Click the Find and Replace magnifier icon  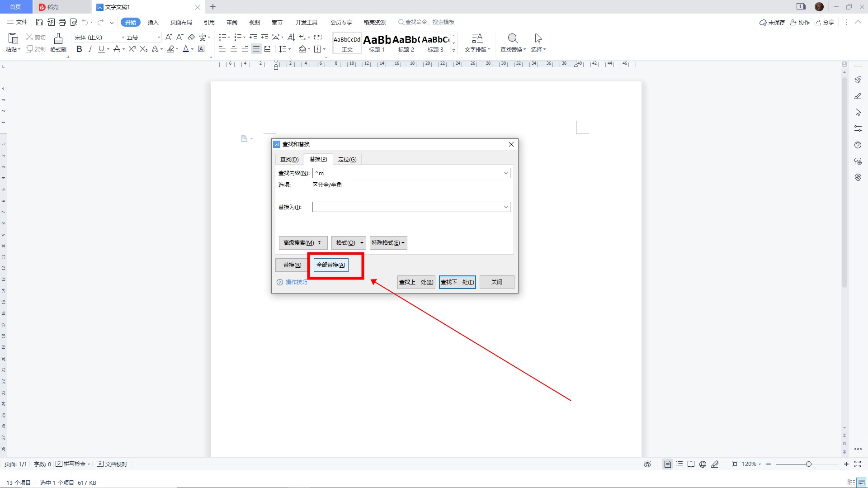512,39
